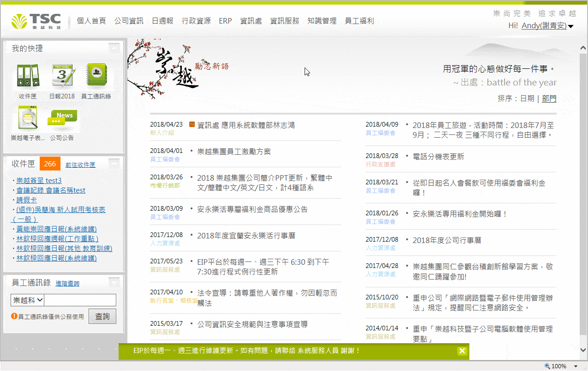The image size is (588, 371).
Task: Open the 公司公告 News icon
Action: 62,119
